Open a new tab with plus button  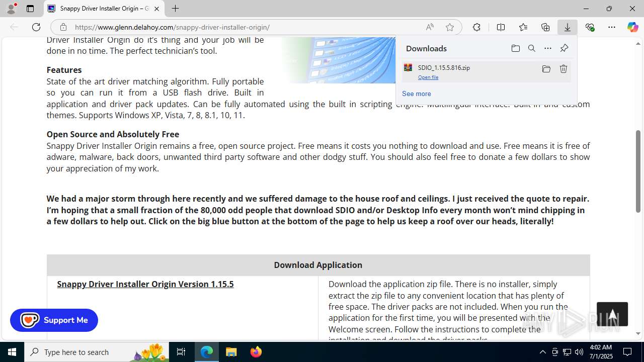pos(175,9)
